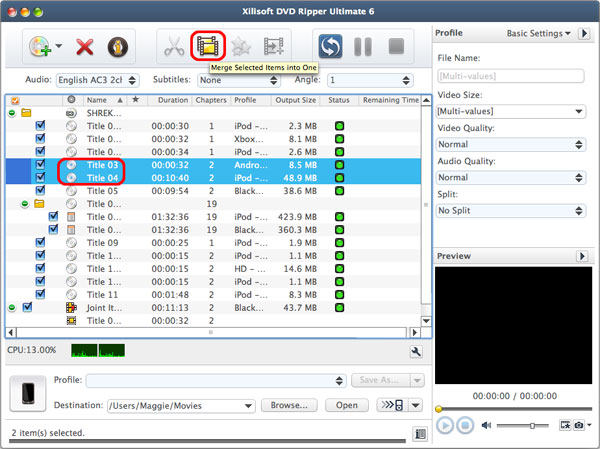The width and height of the screenshot is (600, 449).
Task: Collapse the SHREK disc tree node
Action: pyautogui.click(x=12, y=113)
